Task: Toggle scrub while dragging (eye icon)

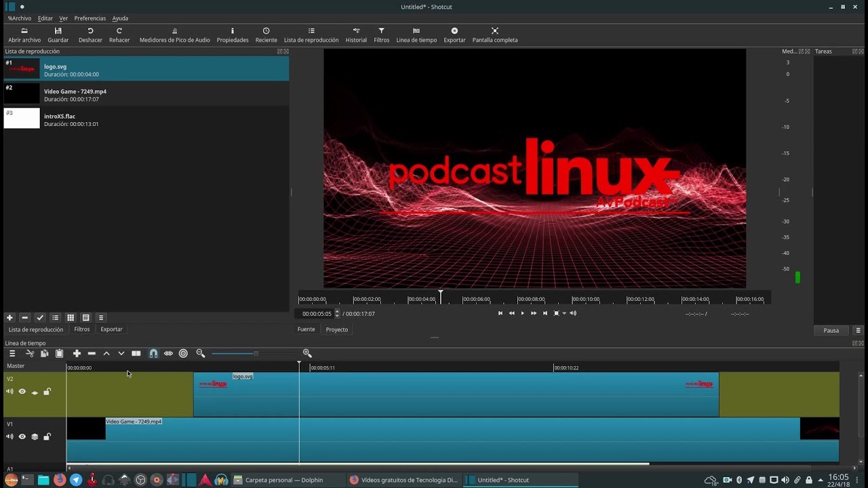Action: 168,353
